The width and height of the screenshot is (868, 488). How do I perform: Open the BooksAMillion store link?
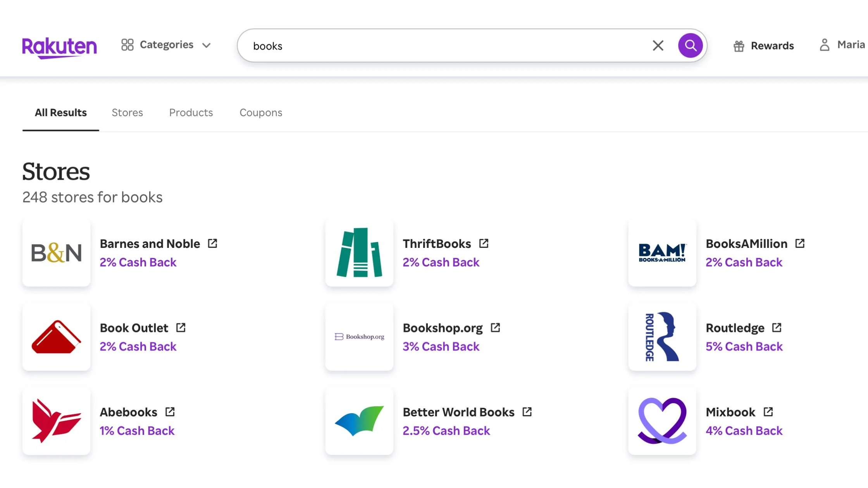pos(746,244)
